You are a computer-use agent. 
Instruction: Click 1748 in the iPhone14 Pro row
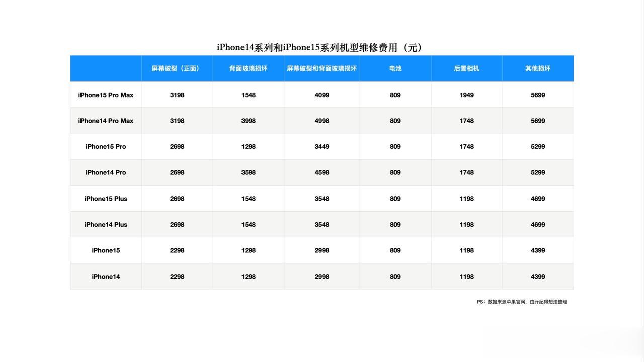pos(467,172)
